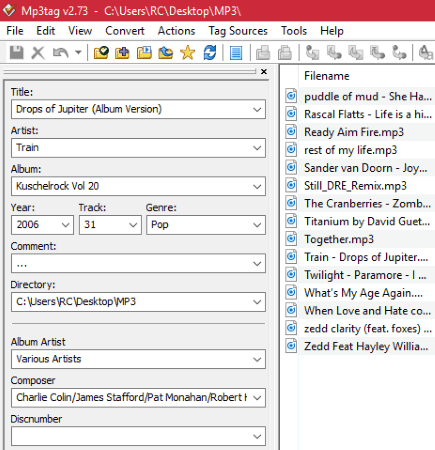Viewport: 435px width, 450px height.
Task: Expand the Year field dropdown arrow
Action: [x=66, y=225]
